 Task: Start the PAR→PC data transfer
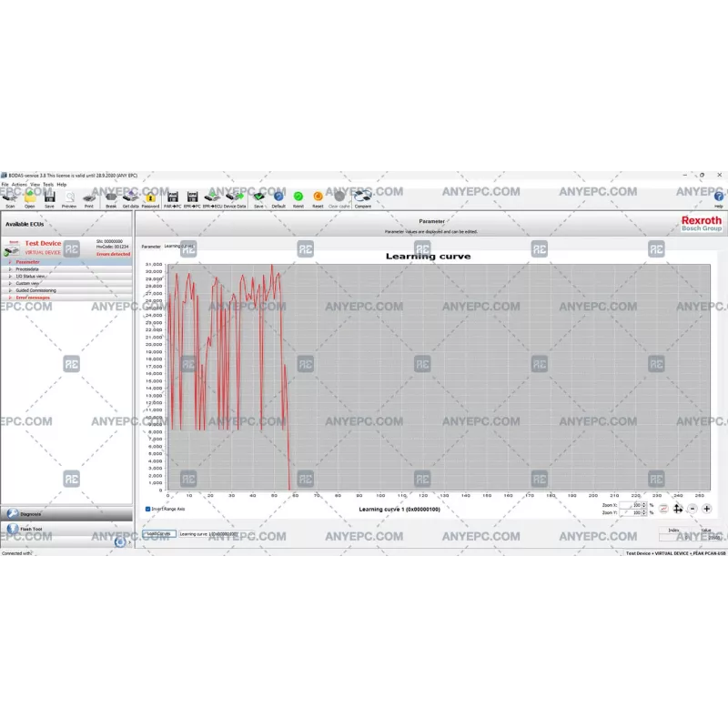click(172, 197)
